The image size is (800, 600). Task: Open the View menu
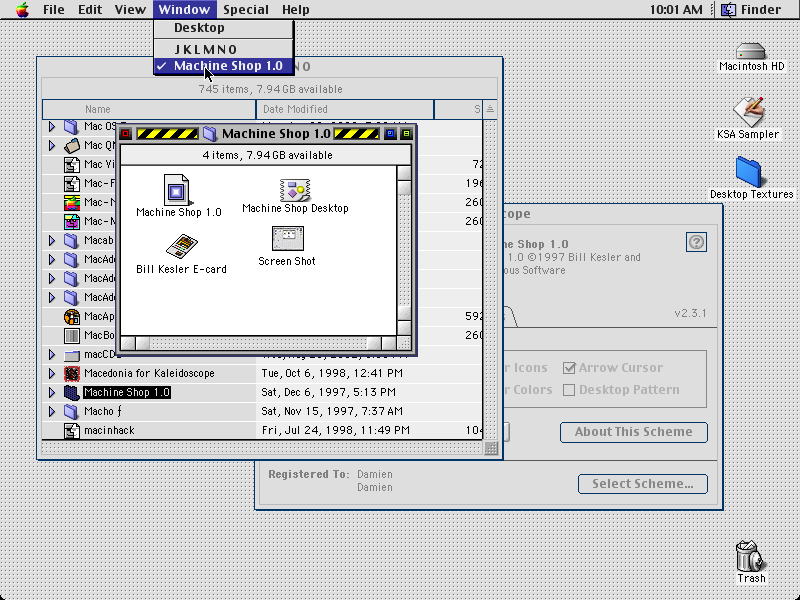click(x=130, y=10)
